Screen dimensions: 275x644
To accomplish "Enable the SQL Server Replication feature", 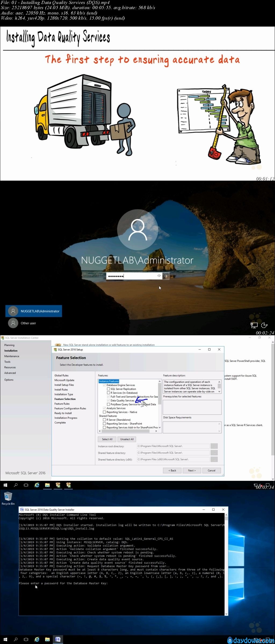I will (108, 389).
